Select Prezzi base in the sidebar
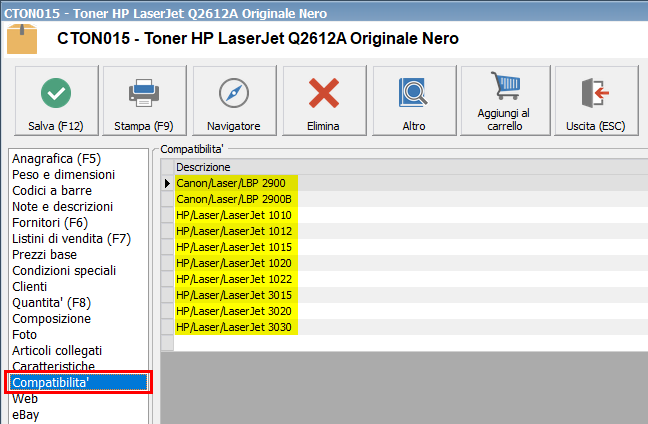Image resolution: width=648 pixels, height=424 pixels. click(44, 255)
